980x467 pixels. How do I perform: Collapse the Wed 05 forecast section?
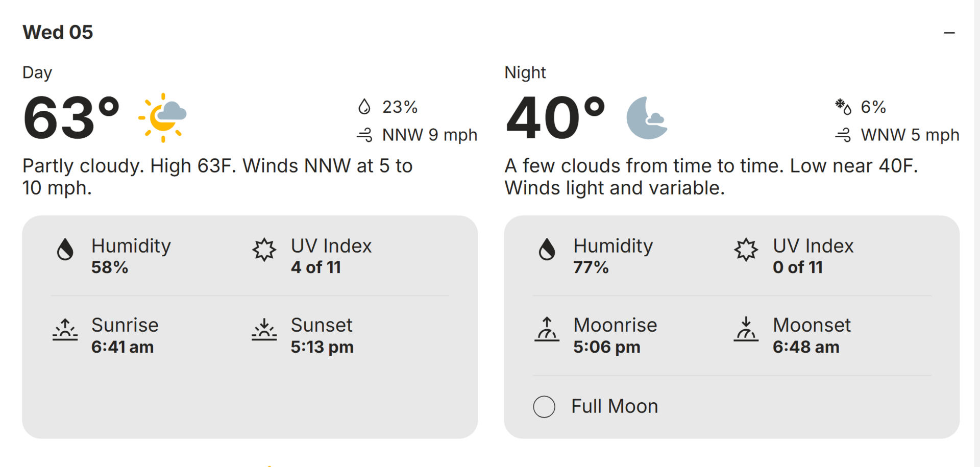pyautogui.click(x=949, y=33)
